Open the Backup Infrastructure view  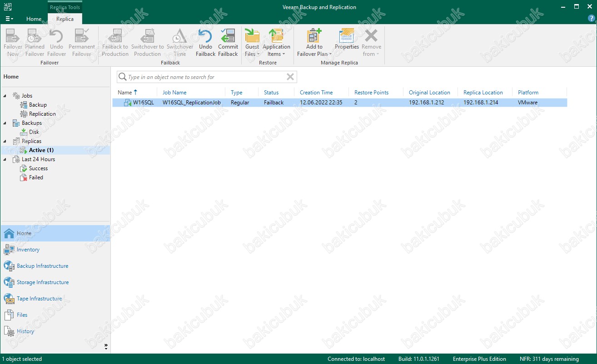point(55,266)
